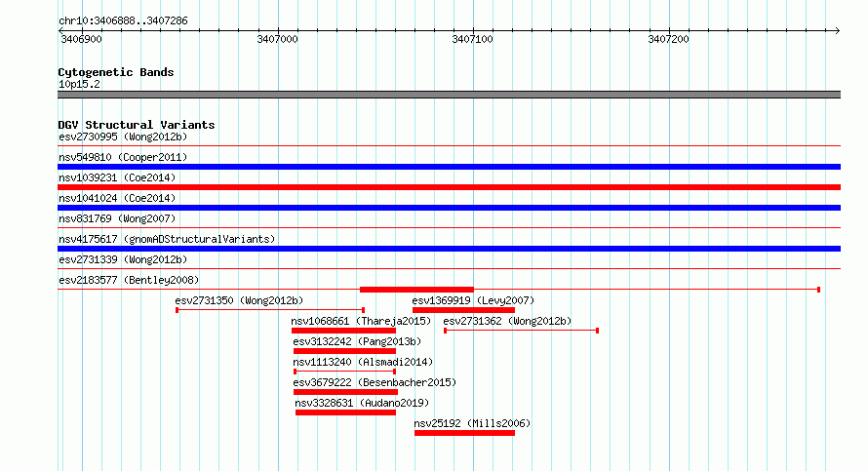
Task: Open the esv2183577 (Bentley2008) label
Action: 129,280
